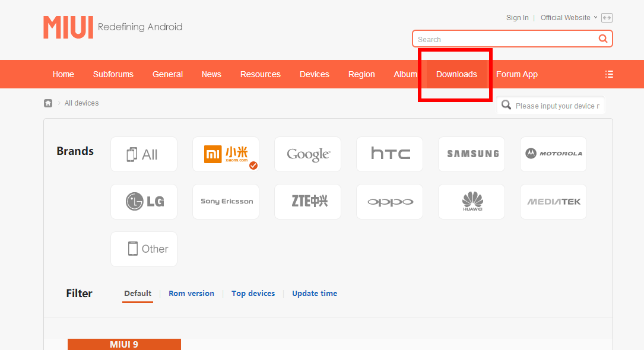Select the Default filter tab
Image resolution: width=644 pixels, height=350 pixels.
[x=138, y=294]
